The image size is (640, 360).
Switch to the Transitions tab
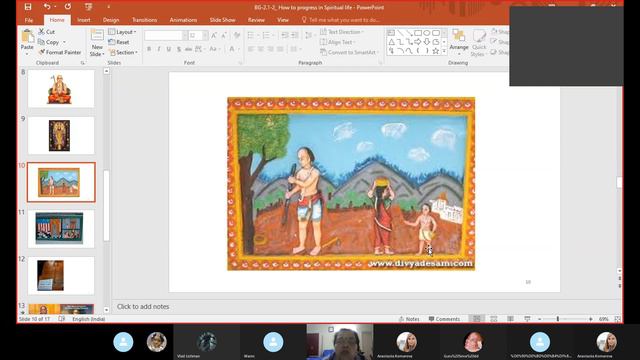coord(144,20)
